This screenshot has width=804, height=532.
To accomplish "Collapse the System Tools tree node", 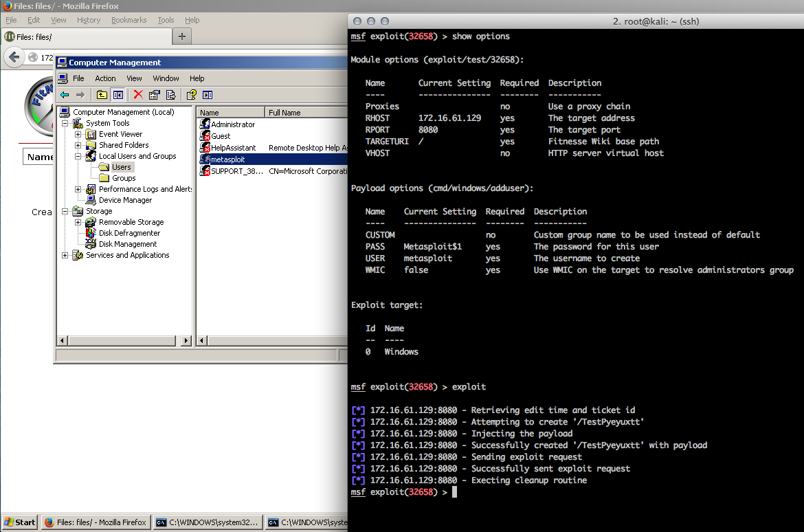I will tap(65, 124).
